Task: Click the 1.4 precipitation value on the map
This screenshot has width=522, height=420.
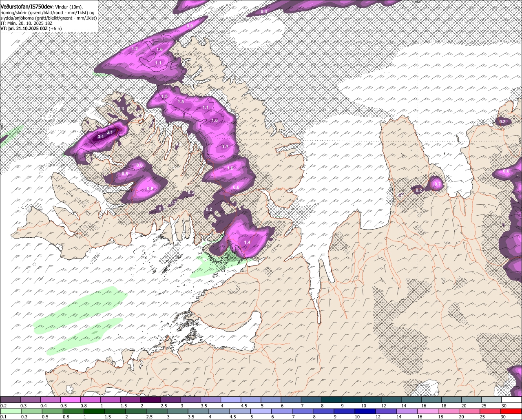Action: coord(247,242)
